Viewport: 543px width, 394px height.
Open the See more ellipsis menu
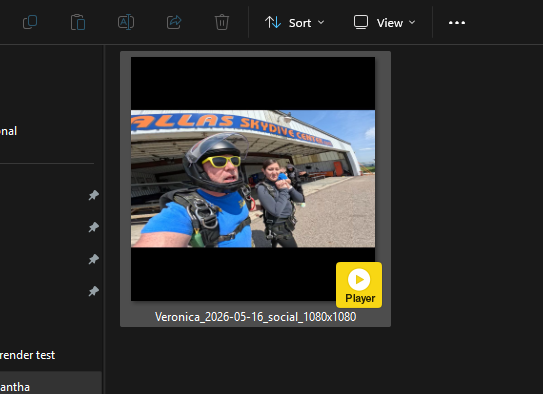point(457,23)
